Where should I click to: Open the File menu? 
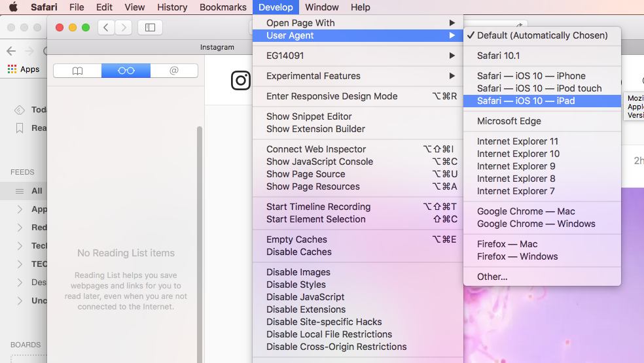pos(77,7)
